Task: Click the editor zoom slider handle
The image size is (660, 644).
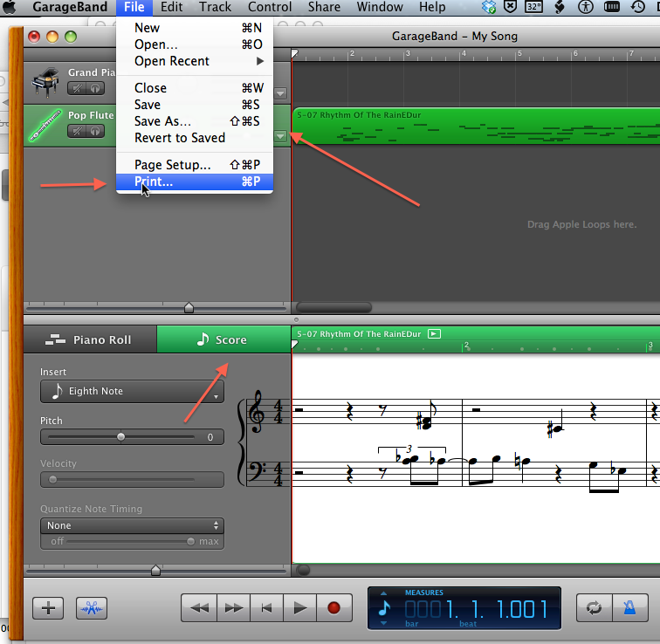Action: [155, 571]
